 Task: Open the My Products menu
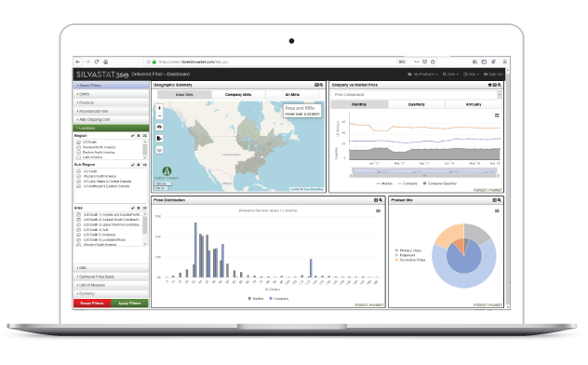(x=422, y=74)
